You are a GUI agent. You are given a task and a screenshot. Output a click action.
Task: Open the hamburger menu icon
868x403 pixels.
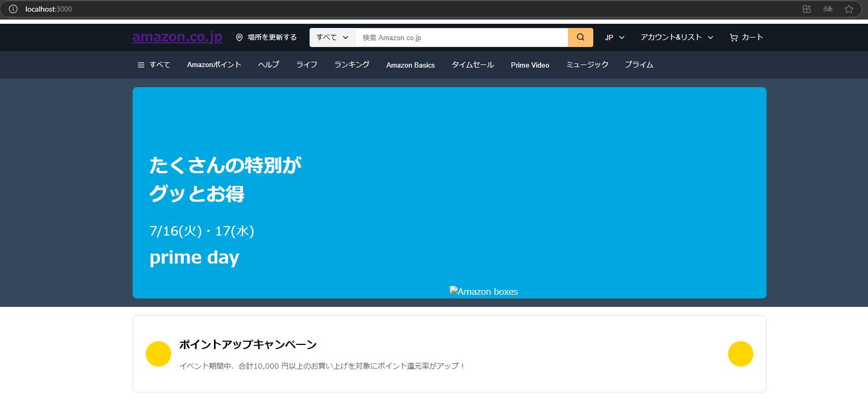coord(141,65)
